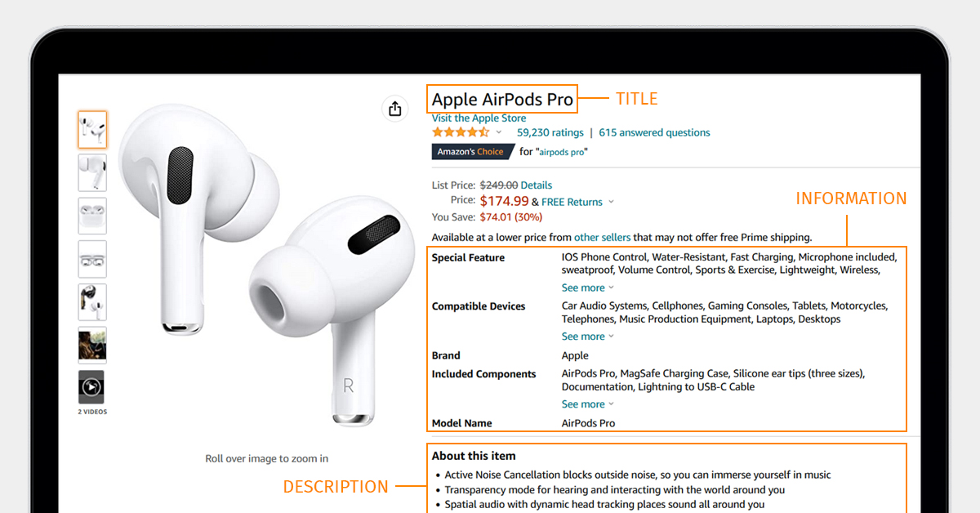The width and height of the screenshot is (980, 513).
Task: Visit the Apple Store link
Action: click(x=479, y=118)
